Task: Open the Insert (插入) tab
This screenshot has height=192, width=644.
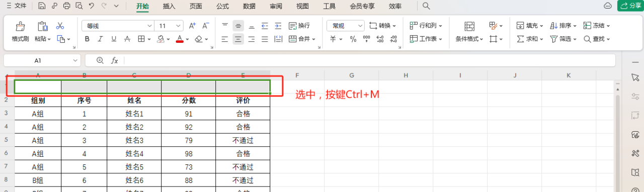Action: click(x=170, y=6)
